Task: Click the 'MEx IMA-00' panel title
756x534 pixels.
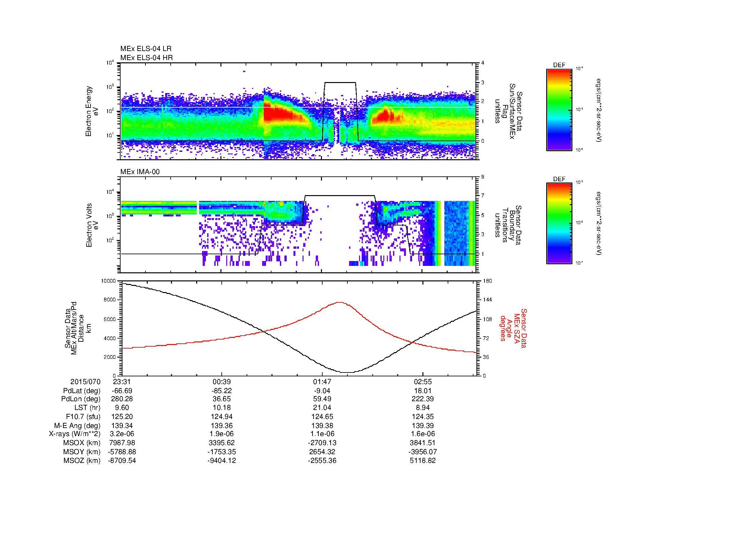Action: point(140,172)
